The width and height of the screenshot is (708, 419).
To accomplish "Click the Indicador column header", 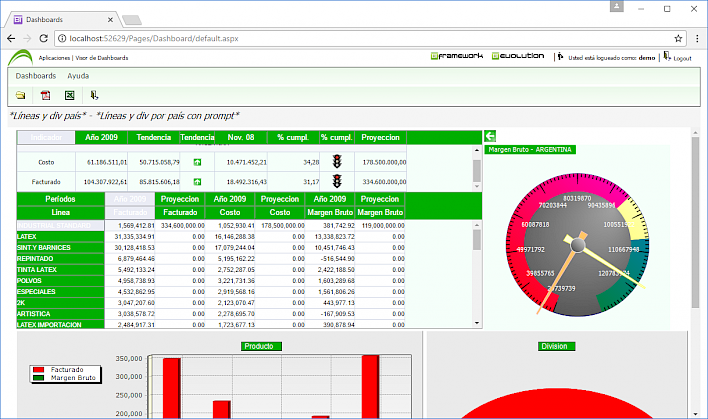I will click(x=46, y=137).
